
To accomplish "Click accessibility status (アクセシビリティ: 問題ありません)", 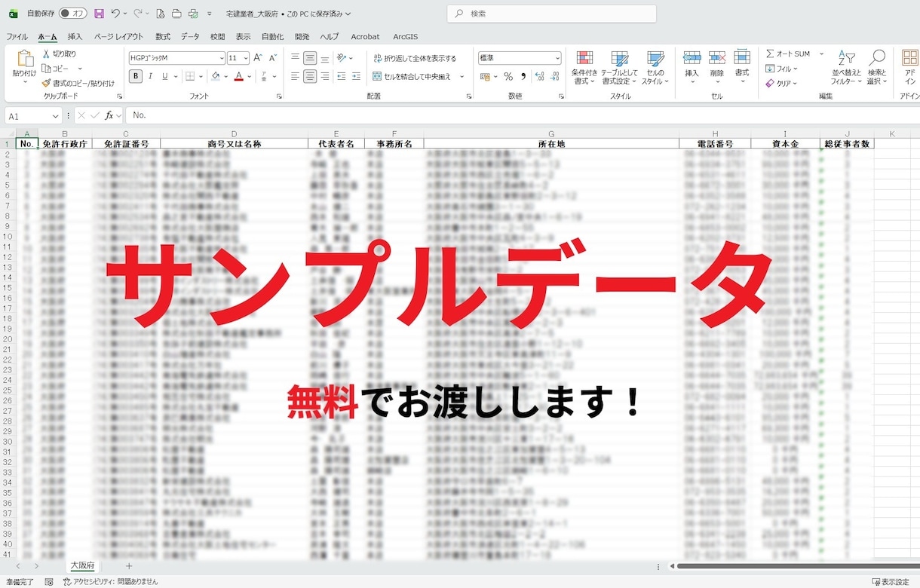I will [x=110, y=582].
